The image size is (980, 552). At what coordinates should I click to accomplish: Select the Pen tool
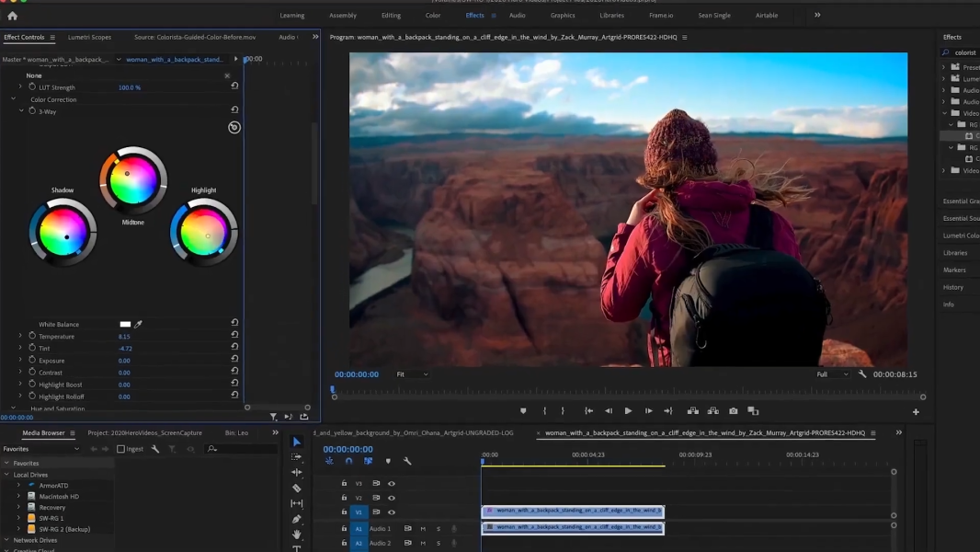pos(297,519)
